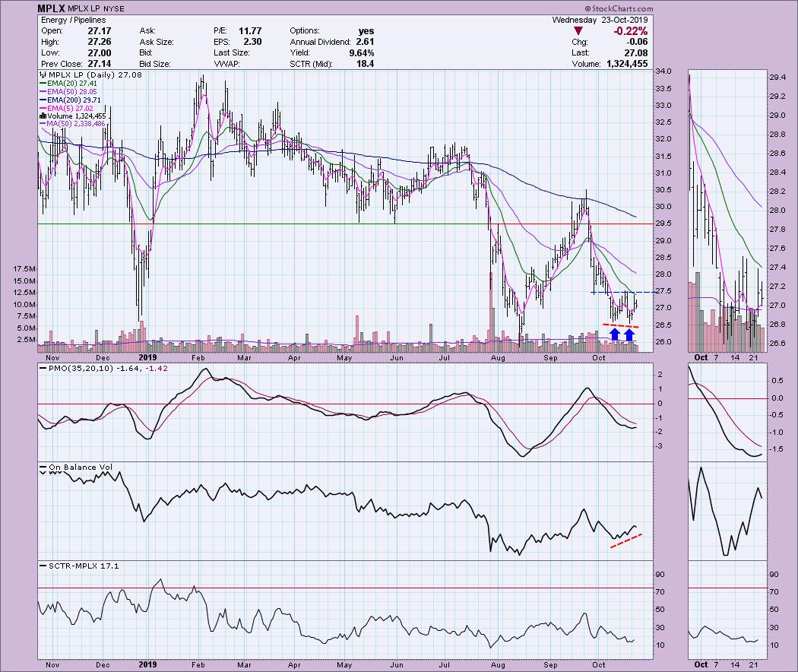
Task: Select the dark blue EMA(200) legend line marker
Action: coord(43,100)
